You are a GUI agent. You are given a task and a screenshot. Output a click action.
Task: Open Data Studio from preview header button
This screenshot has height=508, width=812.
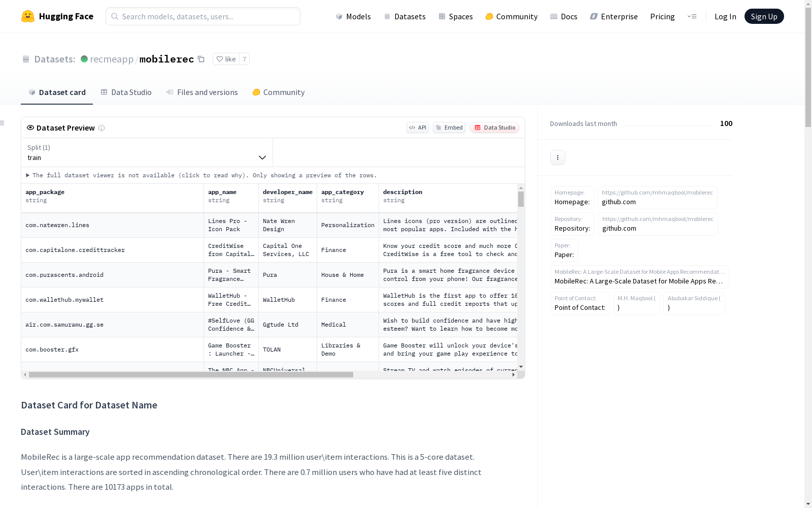point(494,128)
